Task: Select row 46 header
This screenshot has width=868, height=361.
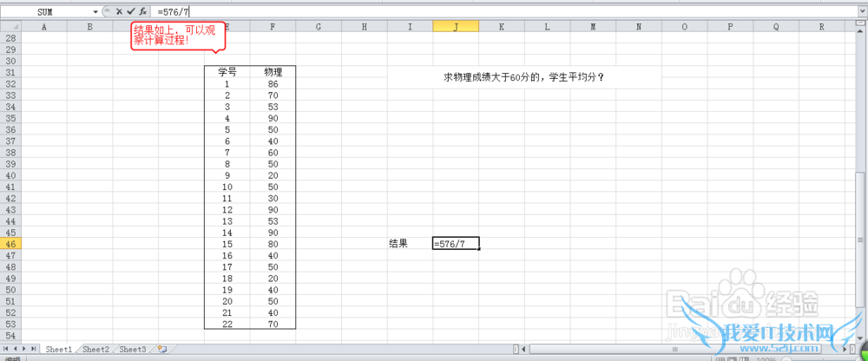Action: (10, 244)
